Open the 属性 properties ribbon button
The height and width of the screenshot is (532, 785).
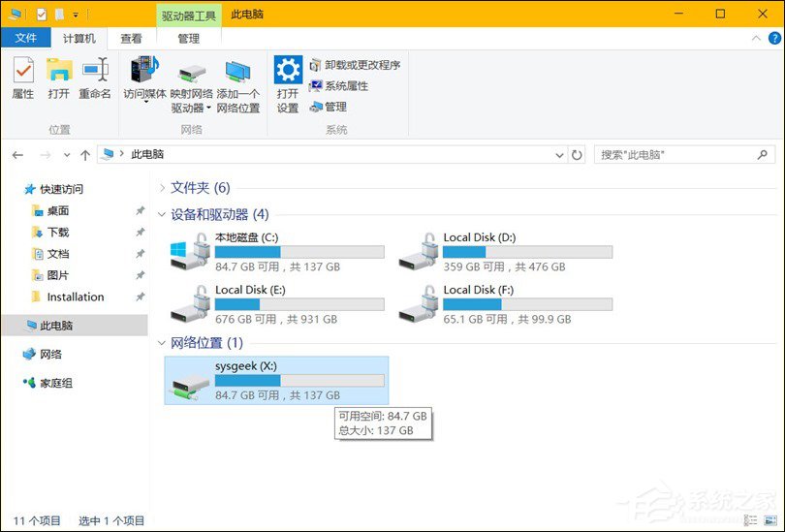click(23, 78)
